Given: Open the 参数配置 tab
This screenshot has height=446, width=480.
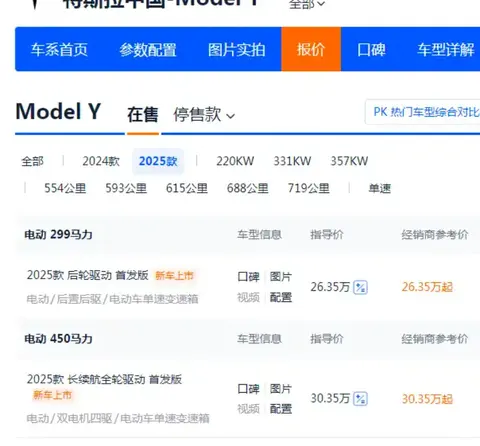Looking at the screenshot, I should (x=148, y=50).
